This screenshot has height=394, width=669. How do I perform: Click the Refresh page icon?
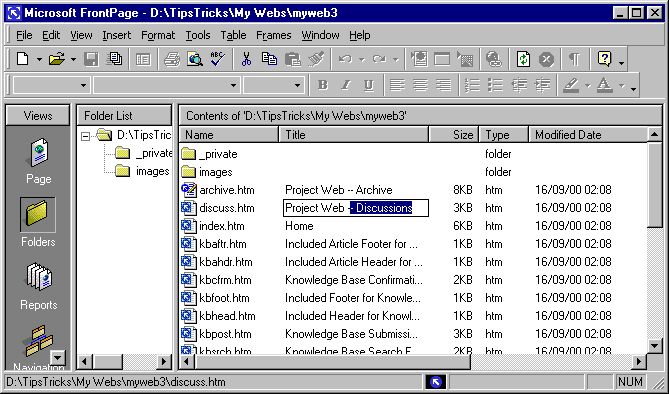point(523,59)
